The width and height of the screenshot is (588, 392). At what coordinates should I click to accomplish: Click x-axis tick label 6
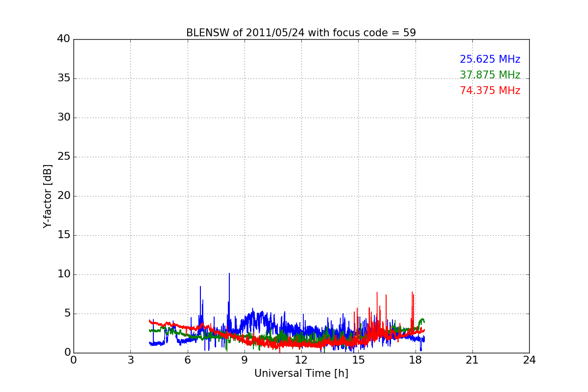point(187,360)
